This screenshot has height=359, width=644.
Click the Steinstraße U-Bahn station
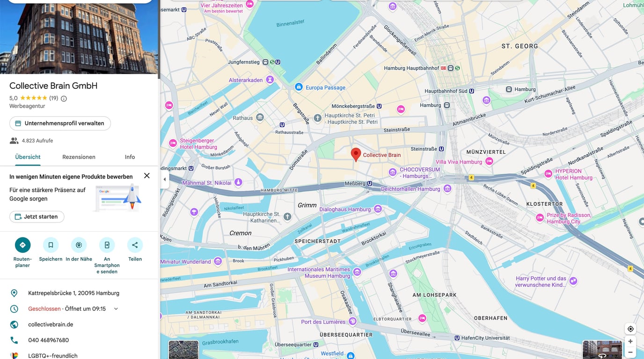pos(427,149)
